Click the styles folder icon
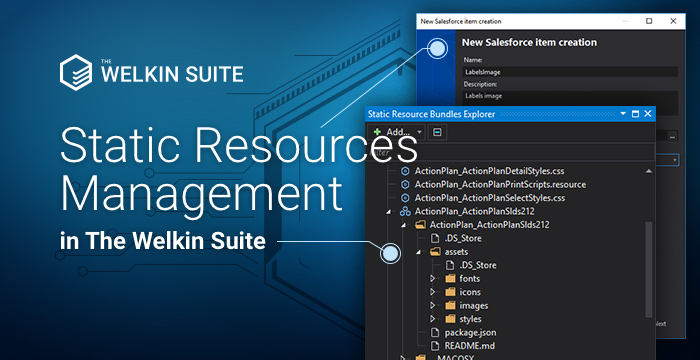Screen dimensions: 700x360 [450, 319]
